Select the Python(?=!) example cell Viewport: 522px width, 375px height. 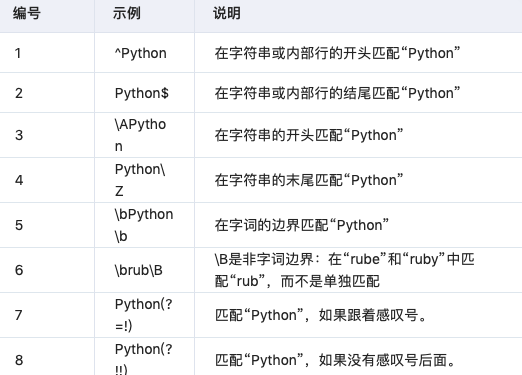[x=144, y=315]
